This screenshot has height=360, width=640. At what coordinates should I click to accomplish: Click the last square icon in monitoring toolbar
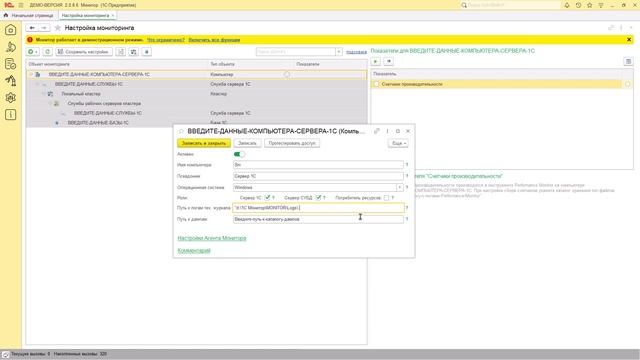[x=147, y=52]
